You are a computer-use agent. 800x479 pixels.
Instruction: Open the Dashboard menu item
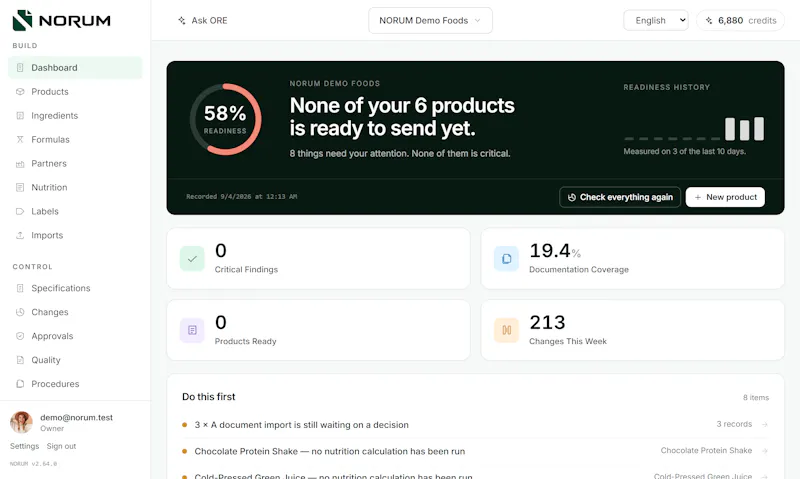point(75,67)
